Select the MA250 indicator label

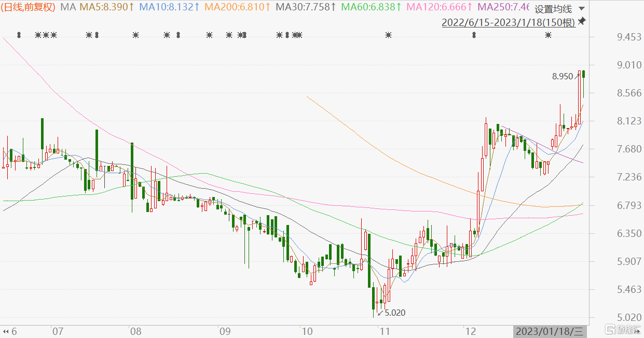(x=502, y=7)
